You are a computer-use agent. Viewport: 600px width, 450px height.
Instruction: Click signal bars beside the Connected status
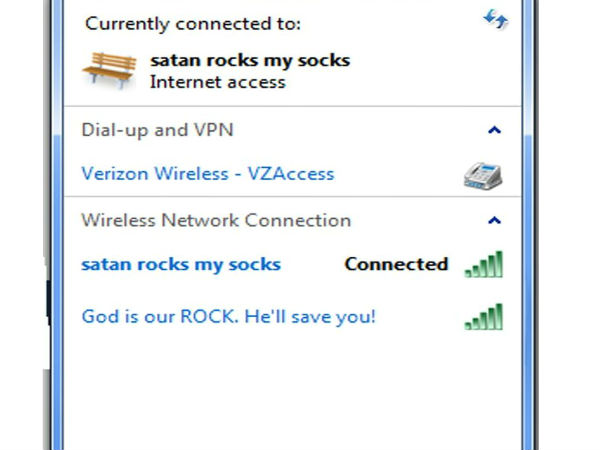click(484, 265)
